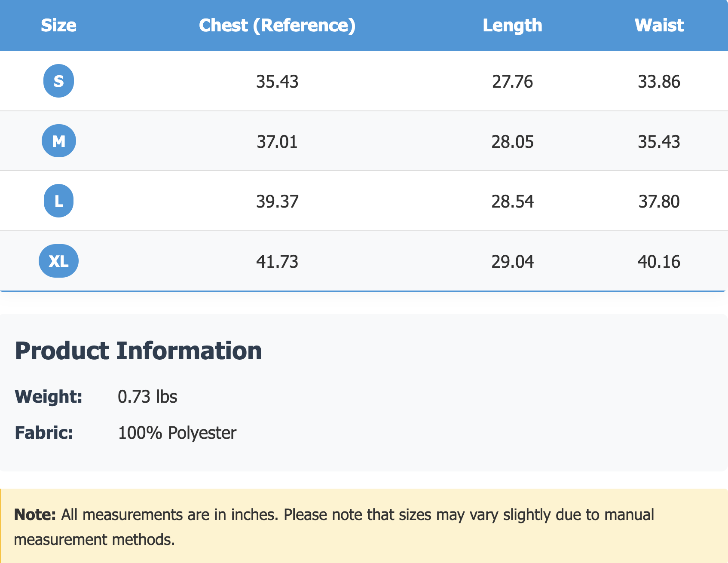Click the Weight label
This screenshot has height=563, width=728.
(x=49, y=396)
